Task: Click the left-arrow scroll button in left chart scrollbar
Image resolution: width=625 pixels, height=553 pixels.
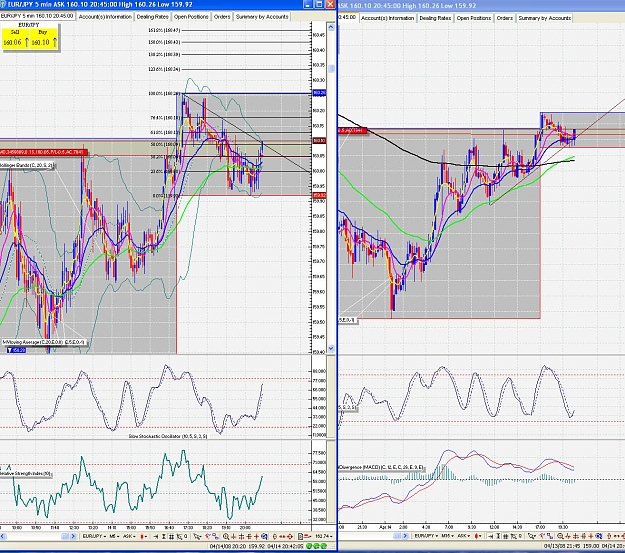Action: (x=3, y=536)
